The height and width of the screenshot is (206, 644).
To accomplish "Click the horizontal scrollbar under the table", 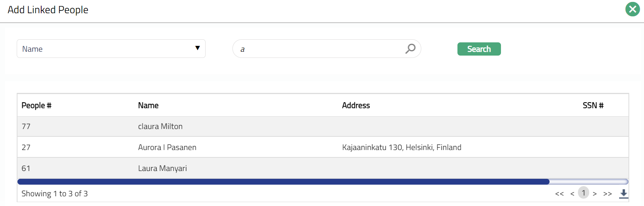I will (x=283, y=182).
